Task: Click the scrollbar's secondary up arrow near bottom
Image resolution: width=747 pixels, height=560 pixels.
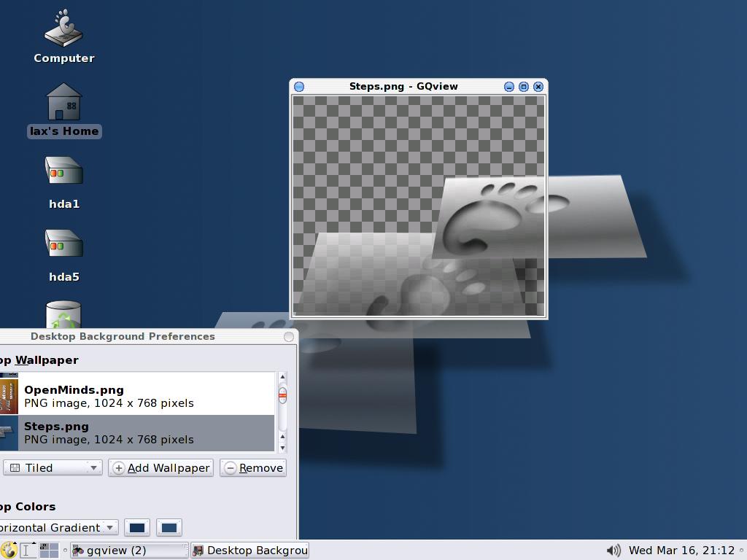Action: (282, 436)
